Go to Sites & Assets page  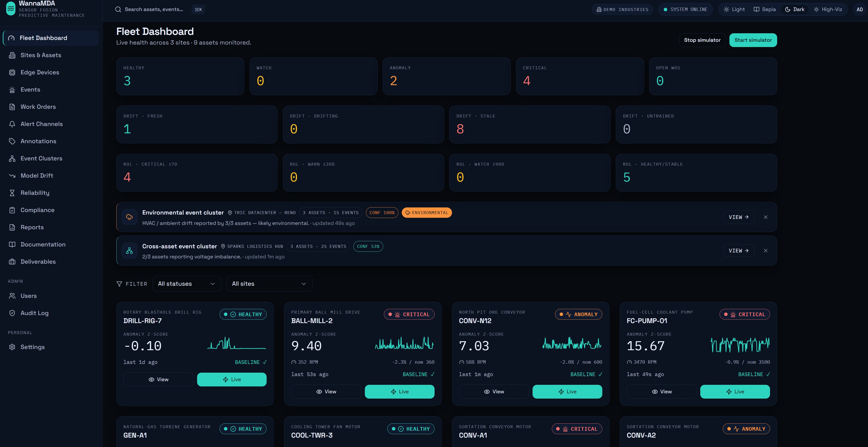click(x=51, y=55)
